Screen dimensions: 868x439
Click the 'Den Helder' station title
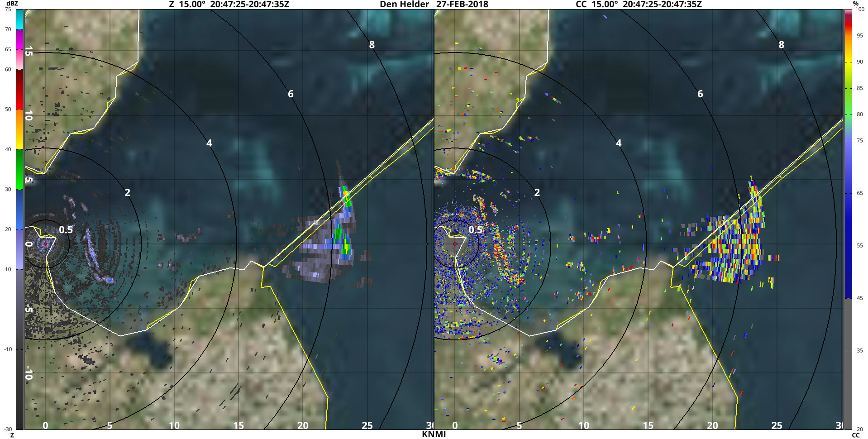tap(404, 5)
